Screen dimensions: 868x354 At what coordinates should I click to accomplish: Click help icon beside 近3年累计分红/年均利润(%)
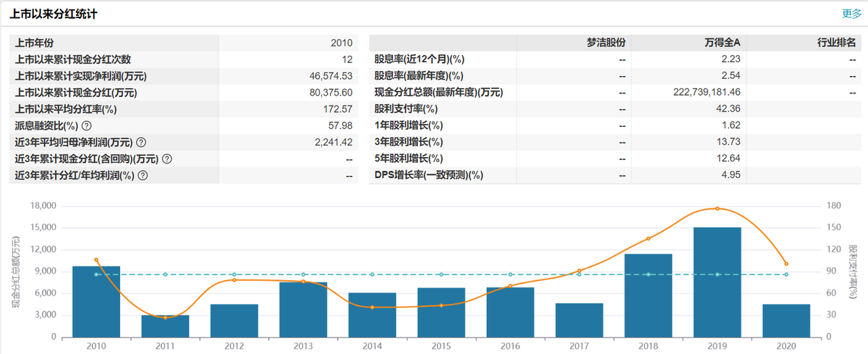[143, 175]
